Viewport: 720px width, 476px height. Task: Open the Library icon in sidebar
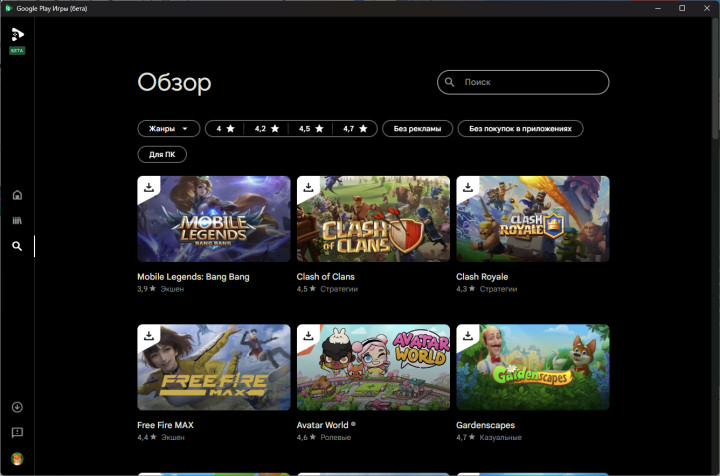pyautogui.click(x=17, y=220)
